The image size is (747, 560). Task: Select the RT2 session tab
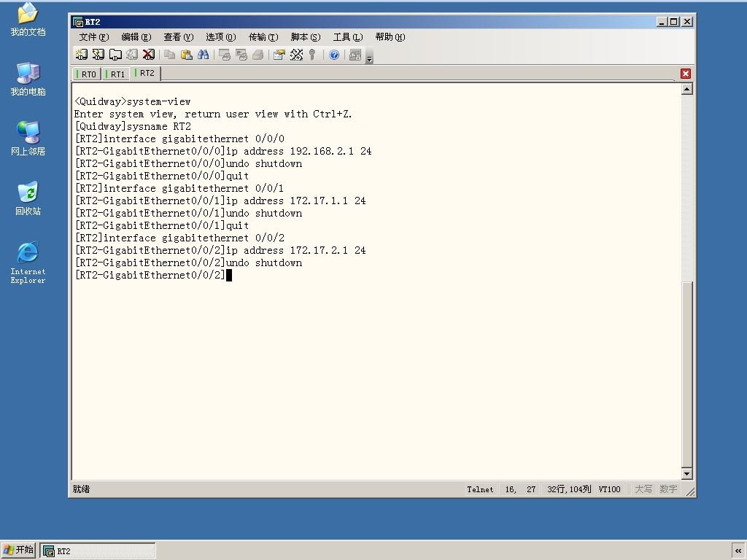[x=145, y=74]
